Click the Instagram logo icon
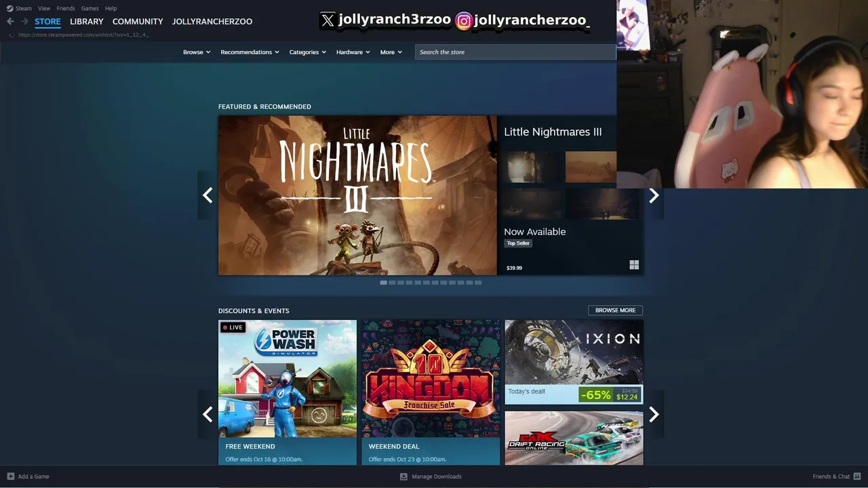Image resolution: width=868 pixels, height=488 pixels. (464, 21)
